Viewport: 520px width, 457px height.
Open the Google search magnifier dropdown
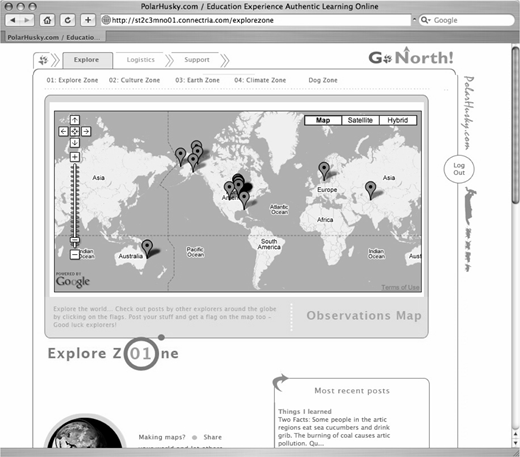[426, 20]
